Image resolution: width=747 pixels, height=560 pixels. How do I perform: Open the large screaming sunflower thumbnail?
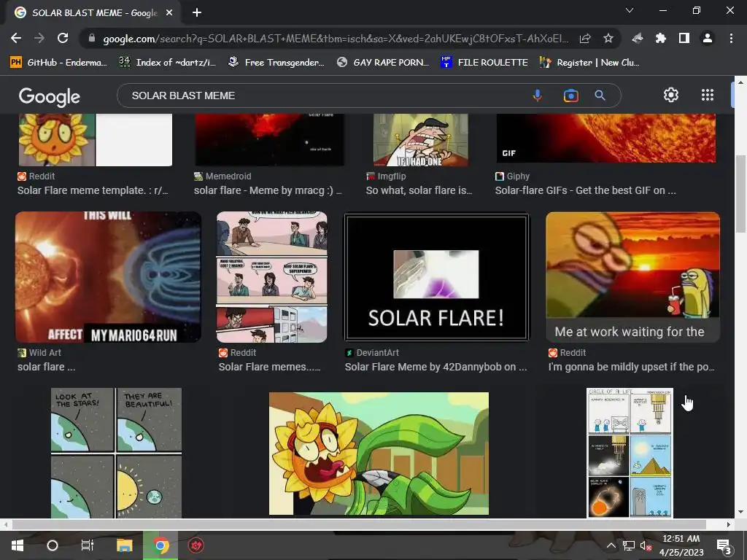point(379,454)
